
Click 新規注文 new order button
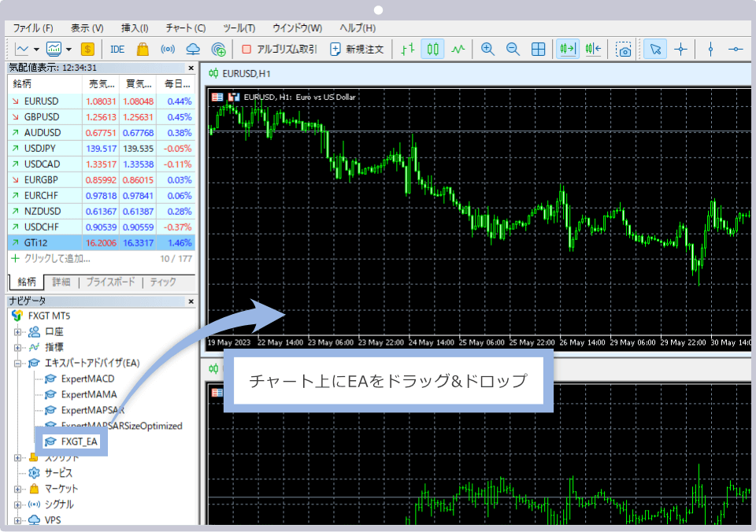pos(357,49)
